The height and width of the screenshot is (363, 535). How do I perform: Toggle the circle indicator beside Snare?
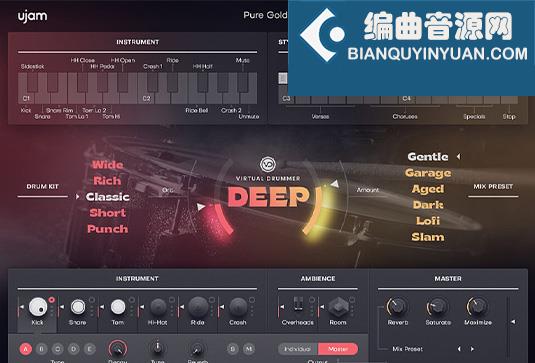tap(92, 300)
